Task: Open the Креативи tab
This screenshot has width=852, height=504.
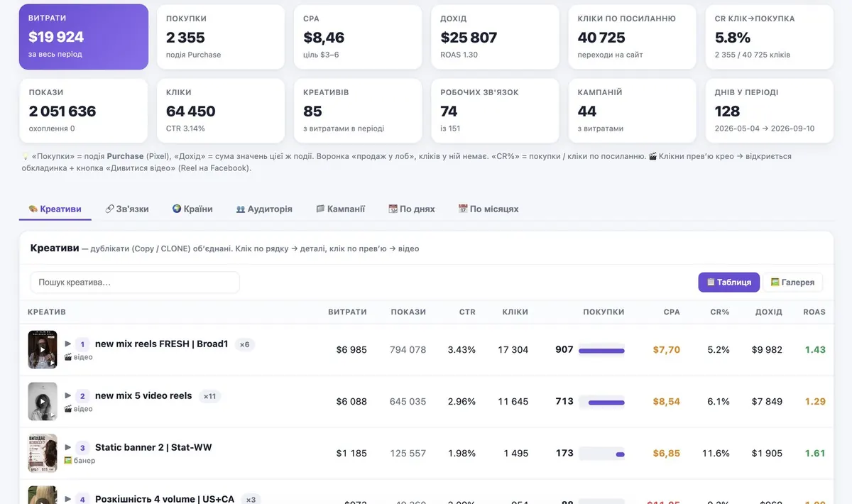Action: coord(55,209)
